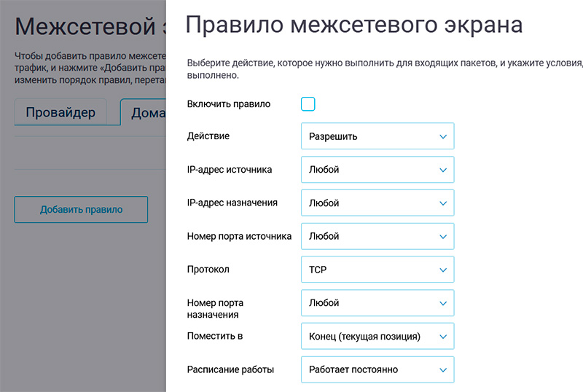
Task: Expand the 'Номер порта назначения' dropdown
Action: tap(377, 303)
